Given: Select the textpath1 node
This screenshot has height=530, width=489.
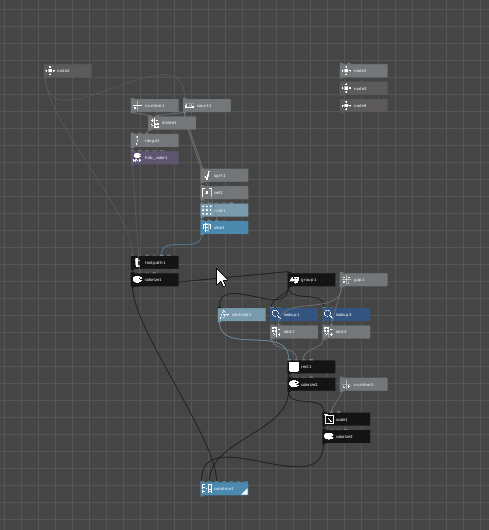Looking at the screenshot, I should (x=155, y=263).
